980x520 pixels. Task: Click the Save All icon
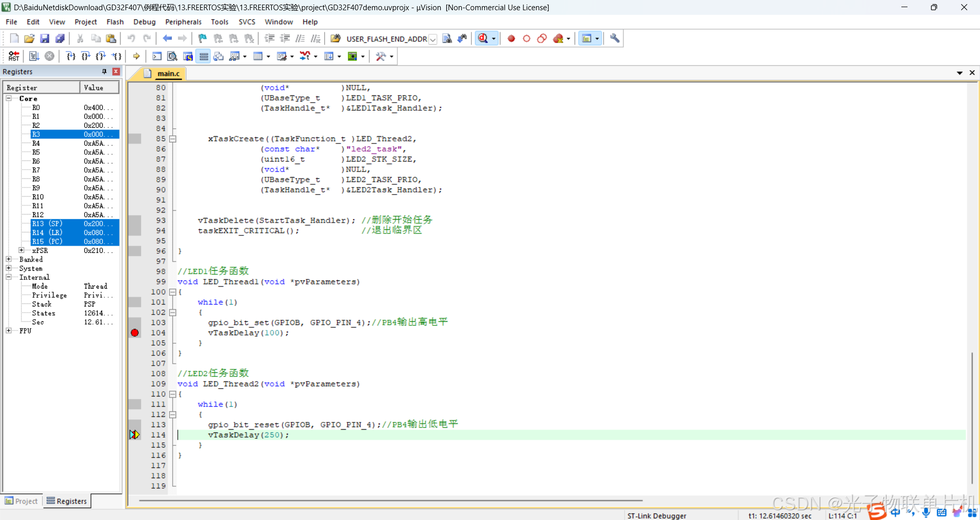pyautogui.click(x=60, y=39)
